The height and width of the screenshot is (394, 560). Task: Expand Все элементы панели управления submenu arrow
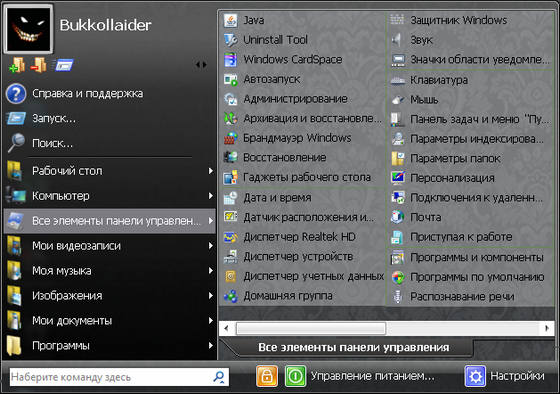pos(211,221)
